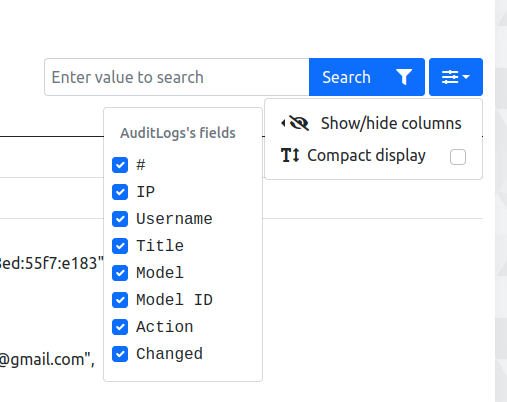Click the text height compact icon

[x=290, y=155]
